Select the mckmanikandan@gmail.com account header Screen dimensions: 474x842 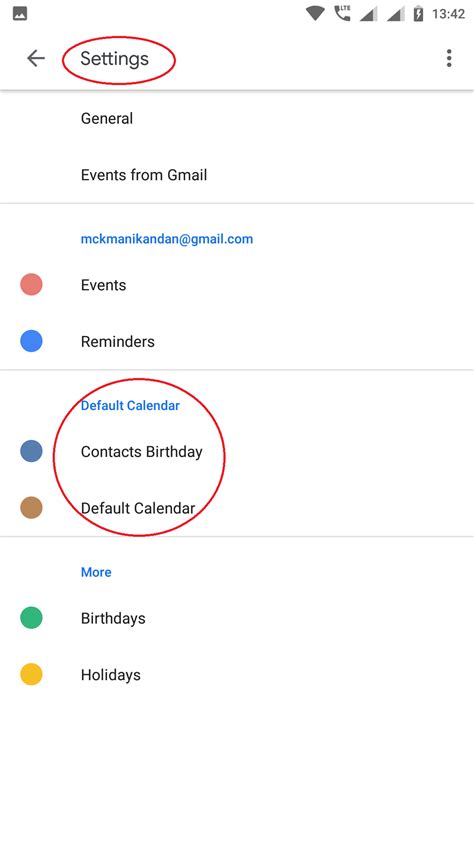(x=167, y=239)
